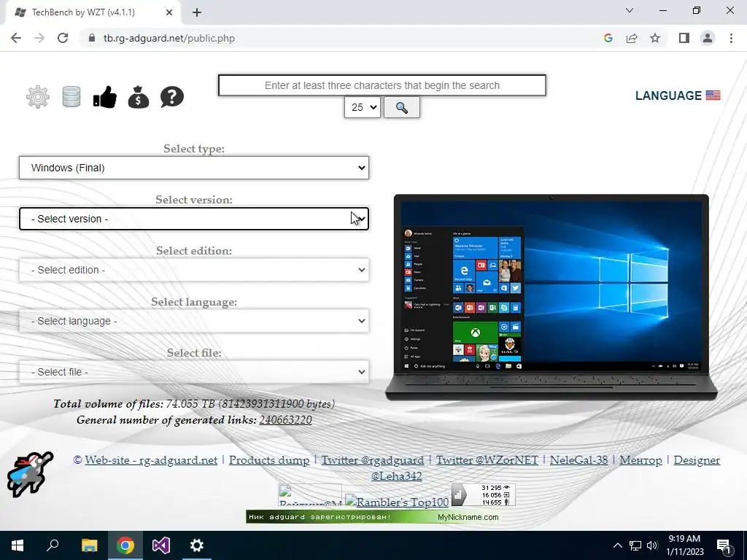Open the Select file dropdown
Image resolution: width=747 pixels, height=560 pixels.
tap(194, 372)
